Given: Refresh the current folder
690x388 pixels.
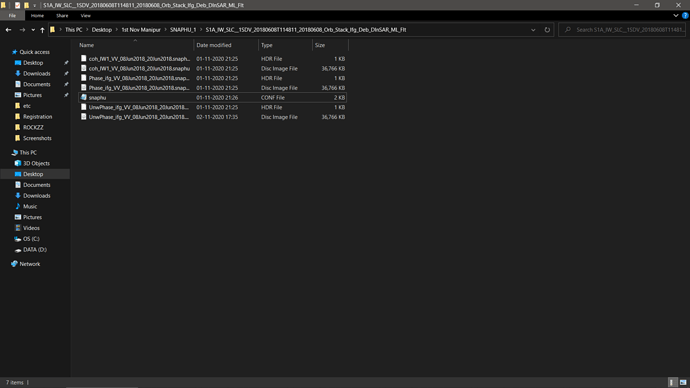Looking at the screenshot, I should (x=547, y=30).
